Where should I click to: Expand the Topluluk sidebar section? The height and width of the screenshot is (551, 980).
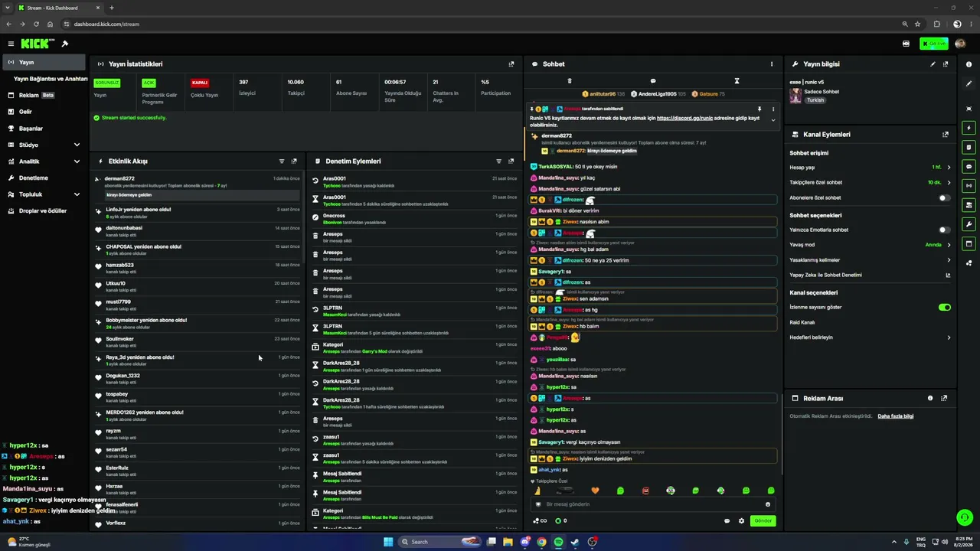(x=77, y=194)
